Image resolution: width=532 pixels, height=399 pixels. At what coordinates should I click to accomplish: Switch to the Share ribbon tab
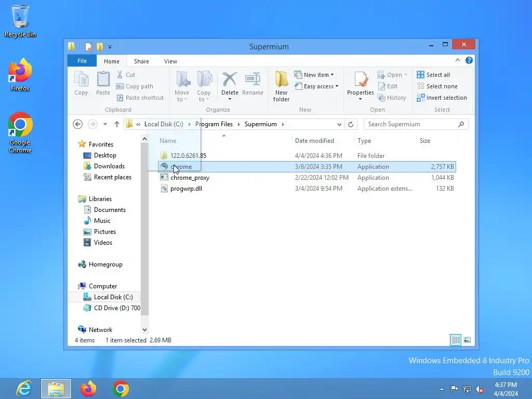coord(141,61)
